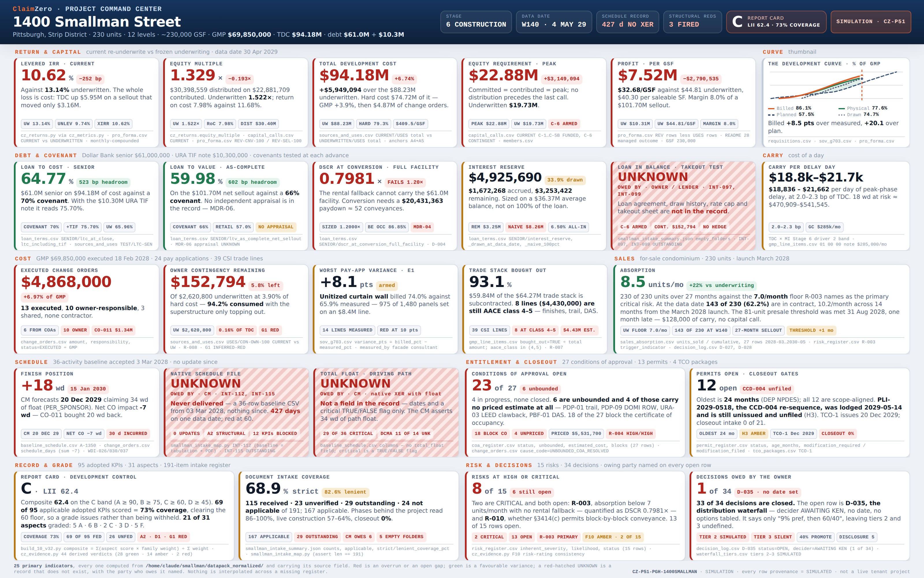This screenshot has width=924, height=578.
Task: Click the 33.9% drawn badge
Action: point(565,180)
